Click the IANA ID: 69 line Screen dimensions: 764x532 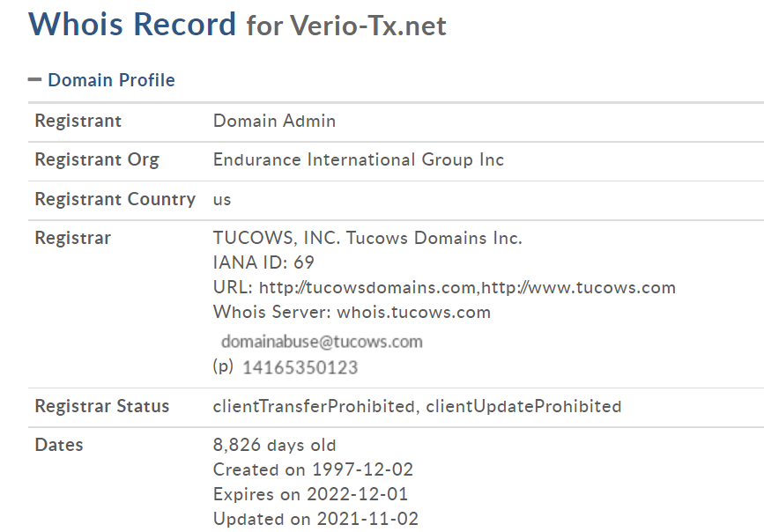click(x=263, y=262)
